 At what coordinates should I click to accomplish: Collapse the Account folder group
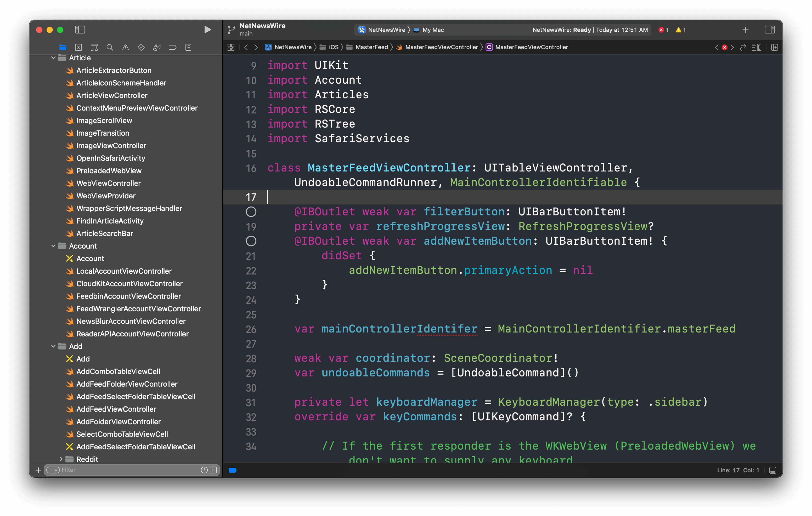pyautogui.click(x=53, y=246)
